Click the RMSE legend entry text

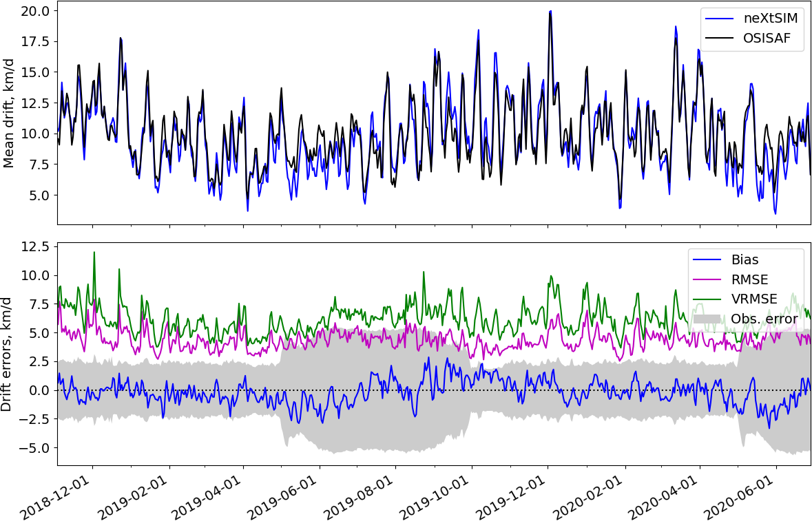click(x=750, y=279)
